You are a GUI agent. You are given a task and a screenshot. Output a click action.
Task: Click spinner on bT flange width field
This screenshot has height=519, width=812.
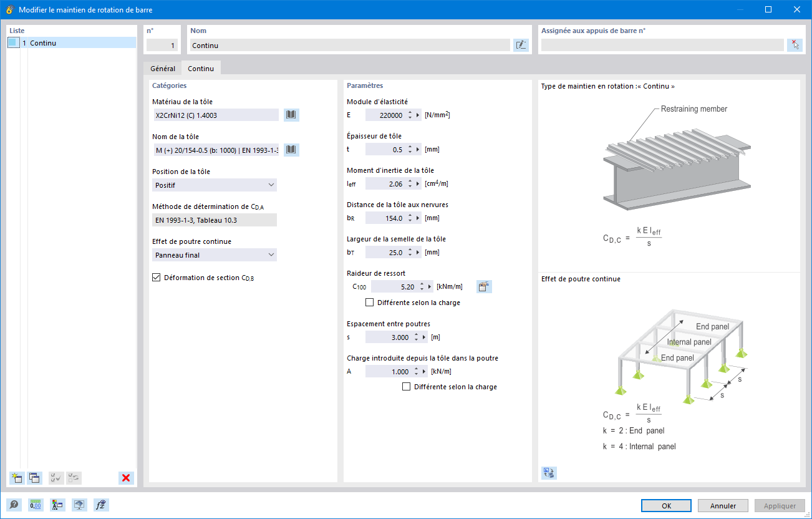coord(410,253)
